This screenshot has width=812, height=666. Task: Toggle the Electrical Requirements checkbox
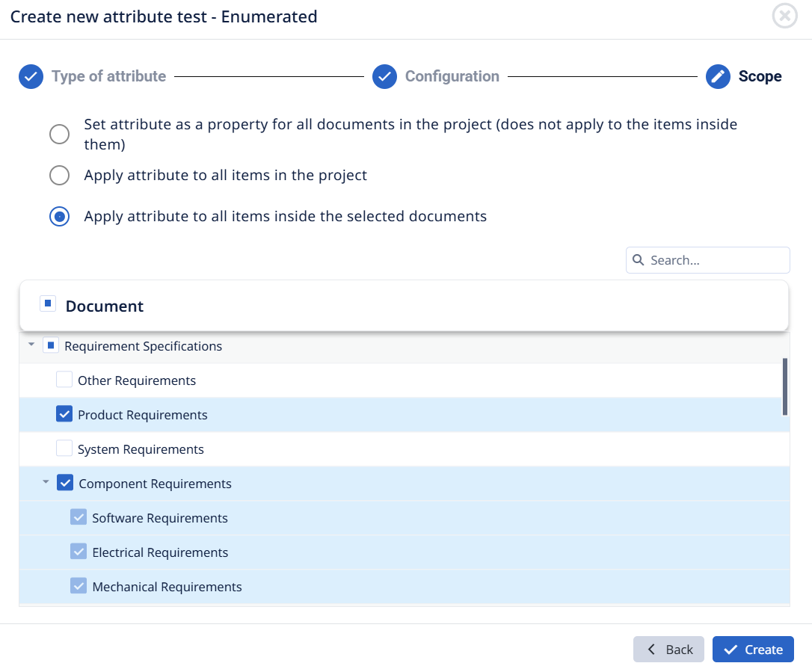79,551
